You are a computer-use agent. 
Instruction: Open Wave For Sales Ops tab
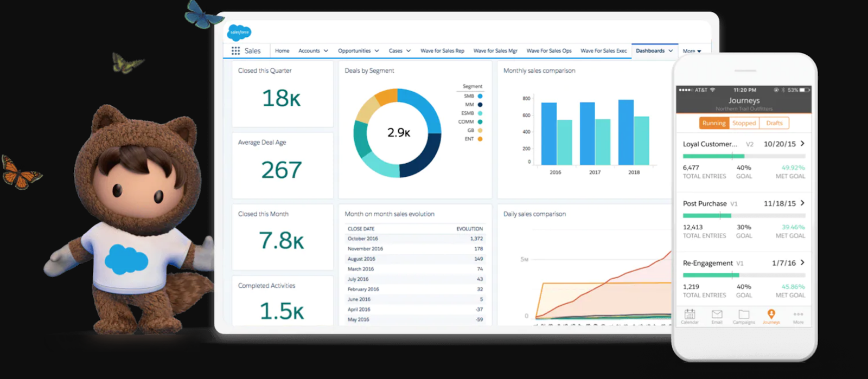point(549,51)
